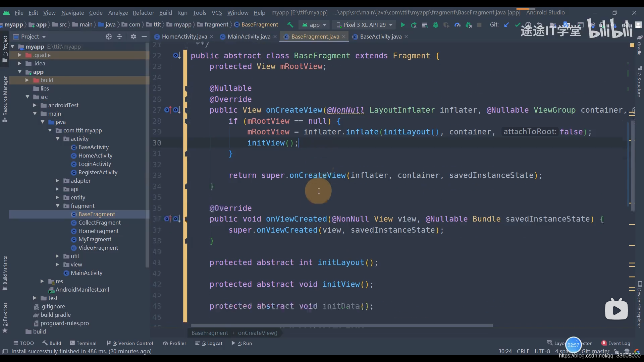
Task: Open Build Variants side panel
Action: click(5, 273)
